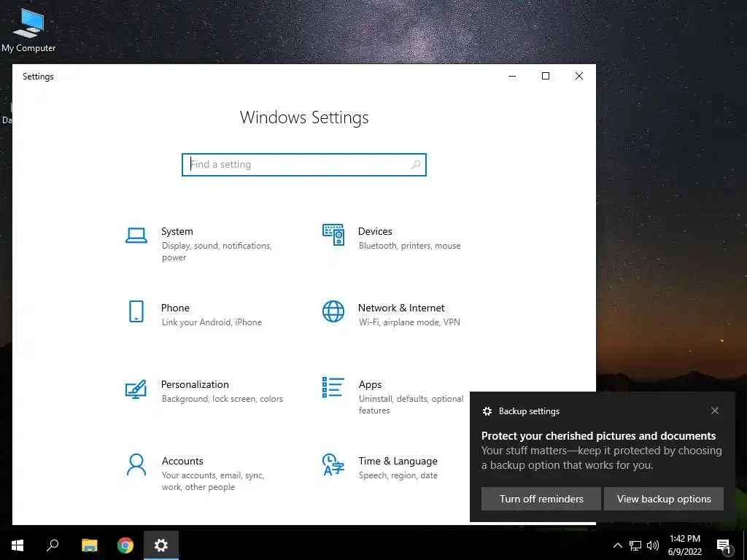The image size is (747, 560).
Task: Dismiss the Backup settings notification
Action: [x=715, y=411]
